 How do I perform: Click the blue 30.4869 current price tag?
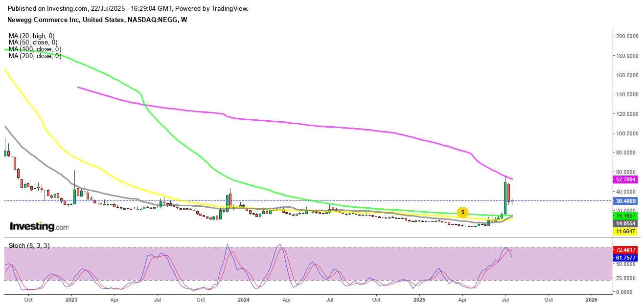tap(626, 201)
